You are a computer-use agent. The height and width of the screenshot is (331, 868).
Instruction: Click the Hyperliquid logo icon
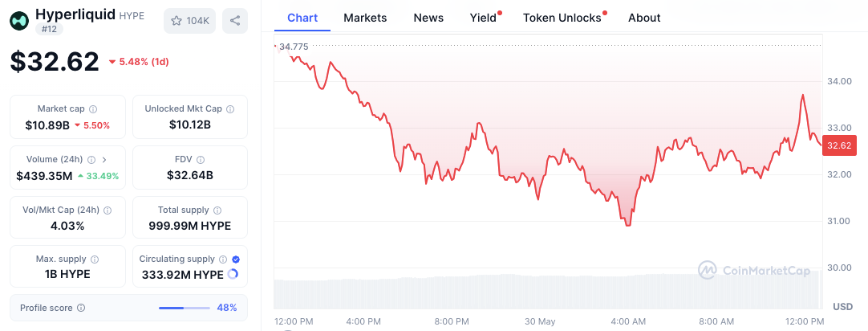click(x=19, y=20)
